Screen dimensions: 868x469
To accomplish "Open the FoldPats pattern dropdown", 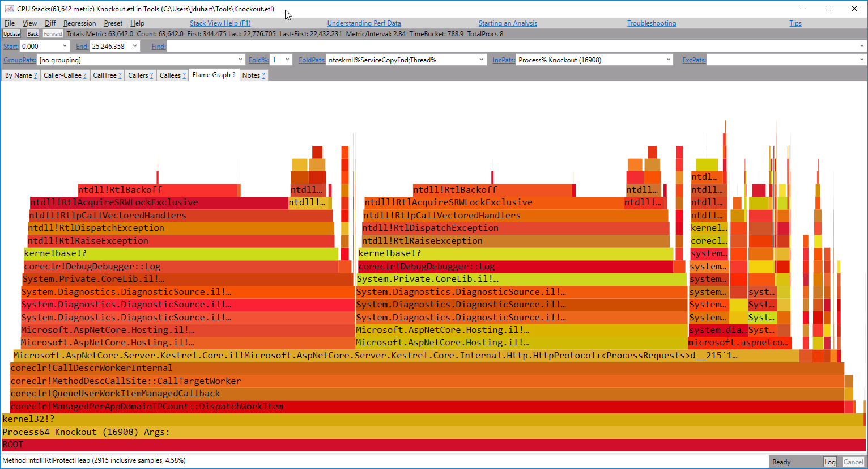I will (481, 59).
